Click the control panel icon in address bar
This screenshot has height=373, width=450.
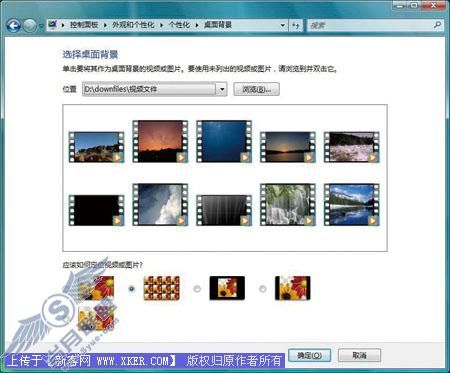53,25
